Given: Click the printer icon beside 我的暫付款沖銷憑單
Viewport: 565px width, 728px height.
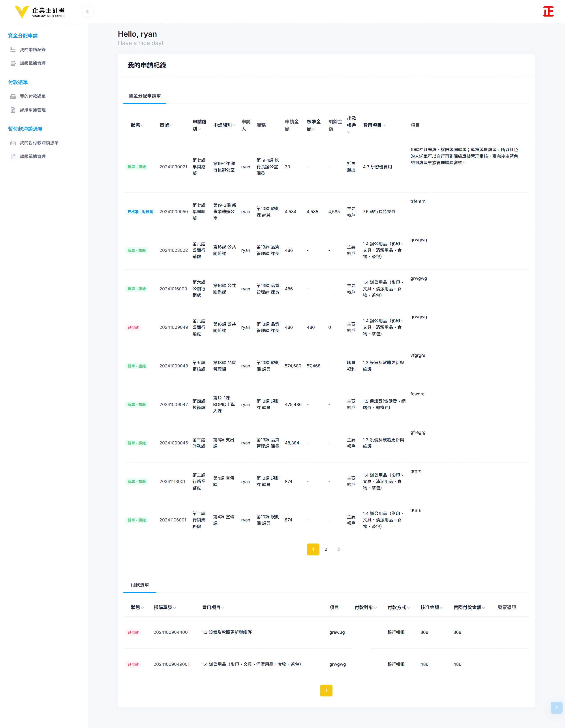Looking at the screenshot, I should (x=13, y=143).
